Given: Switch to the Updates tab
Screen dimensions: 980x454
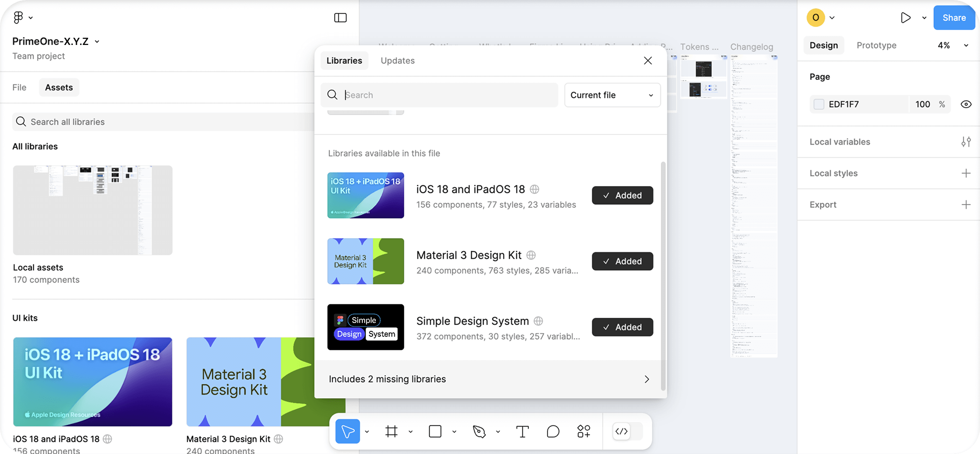Looking at the screenshot, I should click(x=397, y=61).
